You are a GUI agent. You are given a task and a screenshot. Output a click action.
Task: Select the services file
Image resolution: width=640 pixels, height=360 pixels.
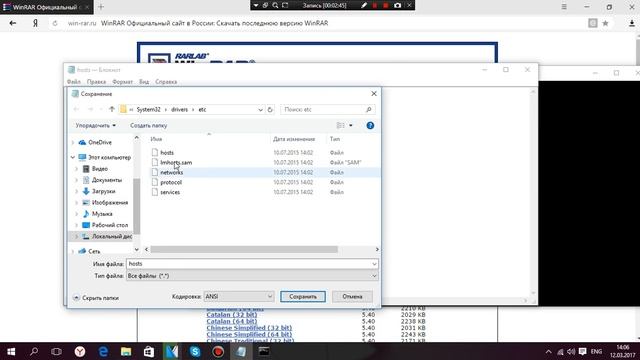(170, 192)
